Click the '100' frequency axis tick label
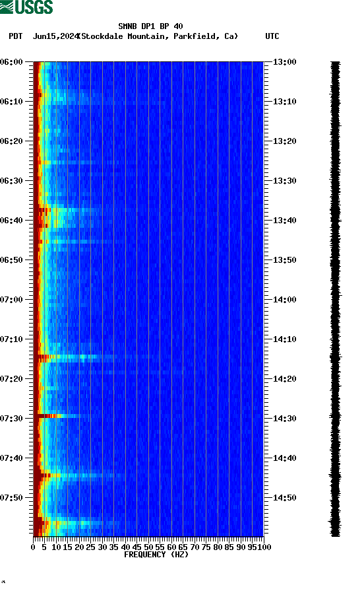 point(264,547)
